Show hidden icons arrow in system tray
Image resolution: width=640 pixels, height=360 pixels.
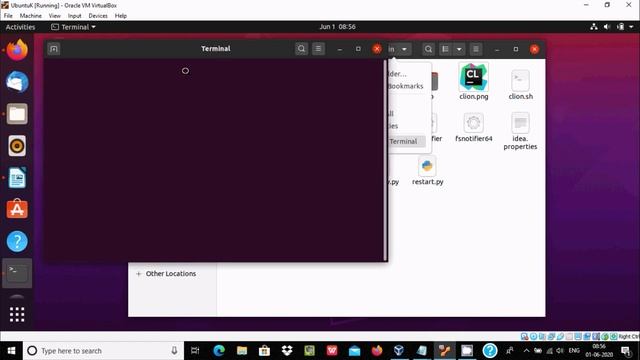[x=527, y=351]
